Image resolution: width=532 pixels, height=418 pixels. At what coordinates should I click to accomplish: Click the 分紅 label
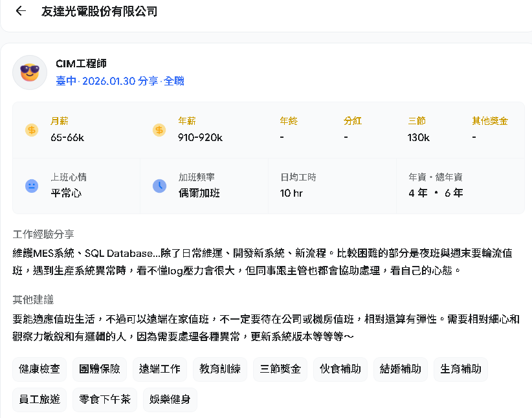pyautogui.click(x=353, y=121)
